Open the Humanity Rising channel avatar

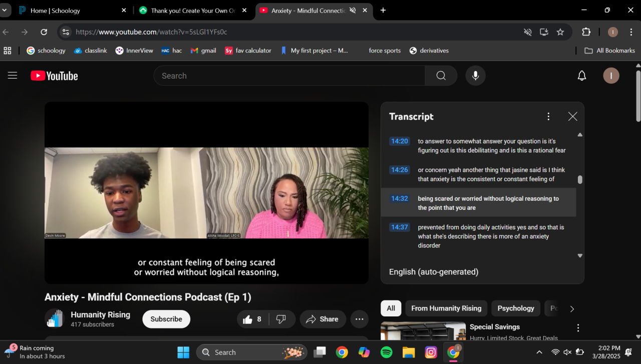(x=55, y=319)
